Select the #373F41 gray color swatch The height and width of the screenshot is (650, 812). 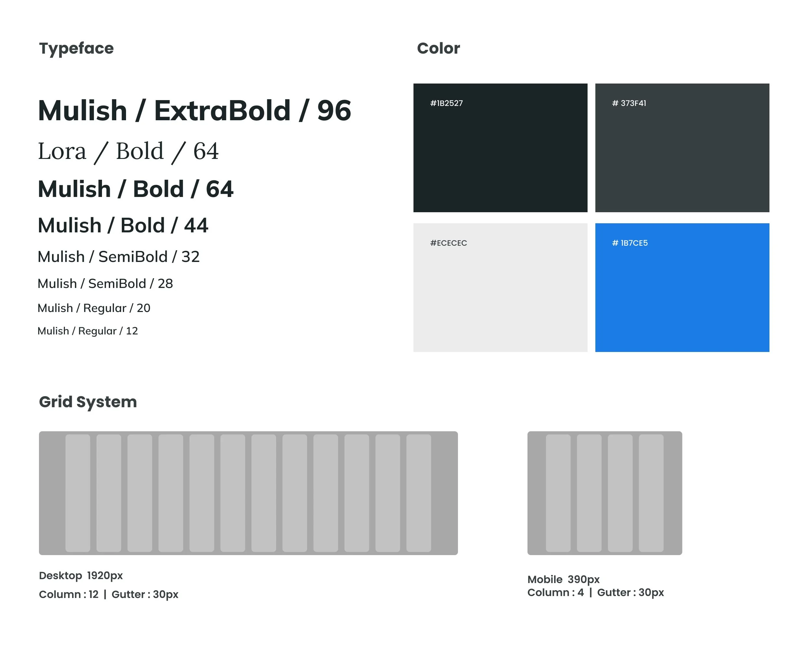[x=682, y=148]
